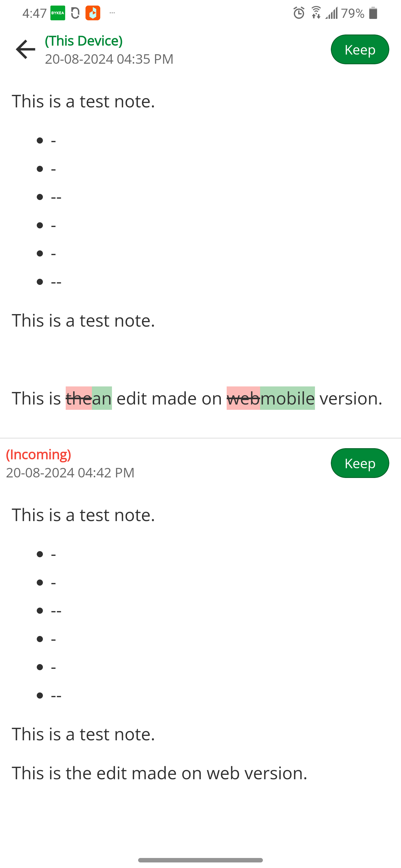Tap the bottom navigation gesture bar

coord(200,860)
